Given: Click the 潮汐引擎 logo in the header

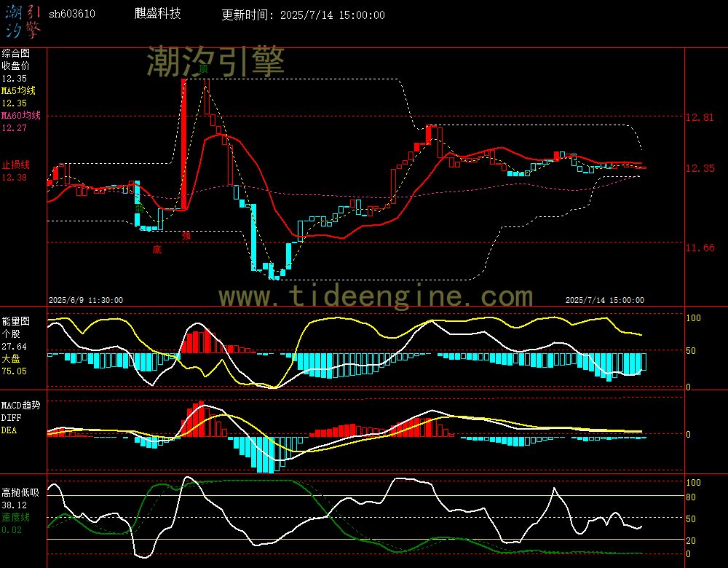Looking at the screenshot, I should click(23, 21).
